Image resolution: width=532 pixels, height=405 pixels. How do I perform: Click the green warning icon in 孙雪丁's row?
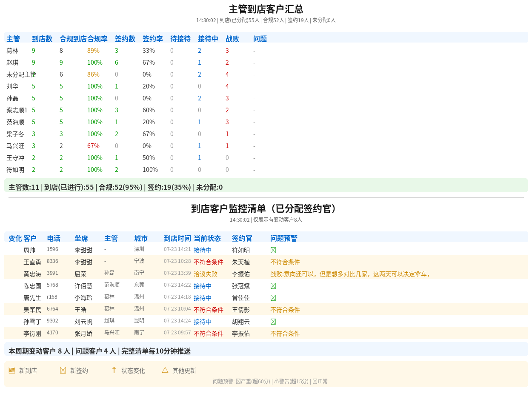click(273, 322)
